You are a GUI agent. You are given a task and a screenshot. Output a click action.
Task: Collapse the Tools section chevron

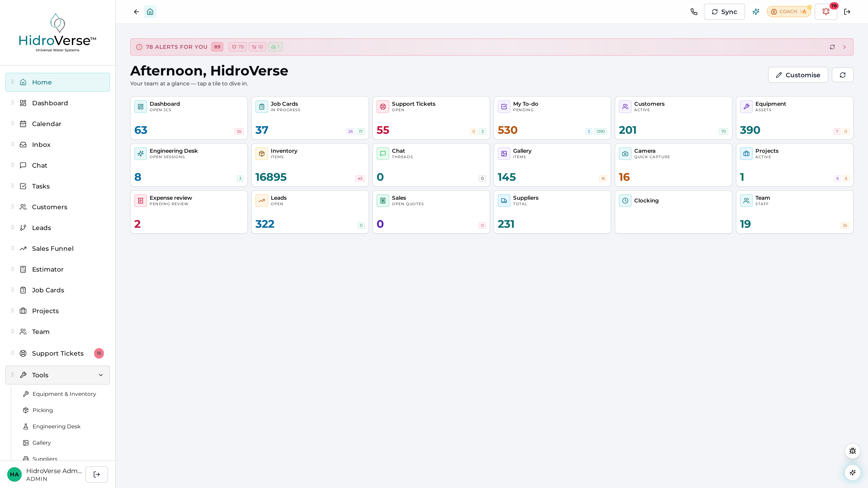pyautogui.click(x=101, y=375)
